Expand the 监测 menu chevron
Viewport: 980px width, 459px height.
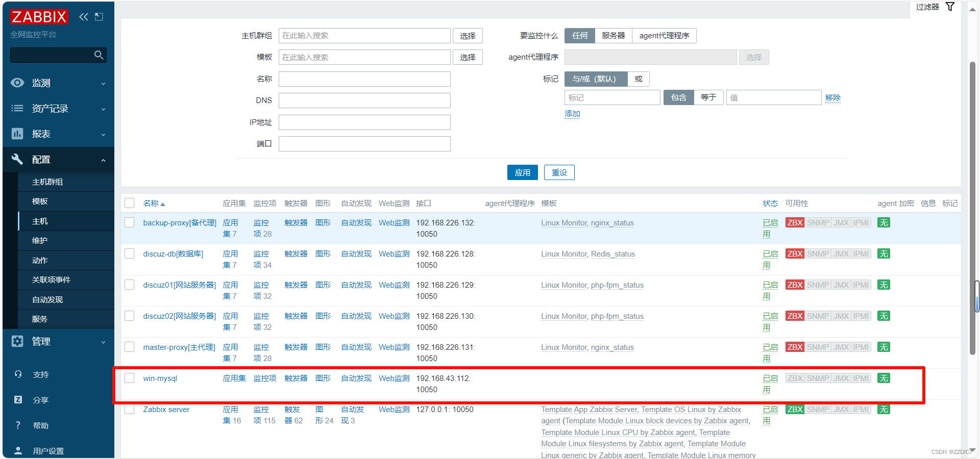pos(103,83)
